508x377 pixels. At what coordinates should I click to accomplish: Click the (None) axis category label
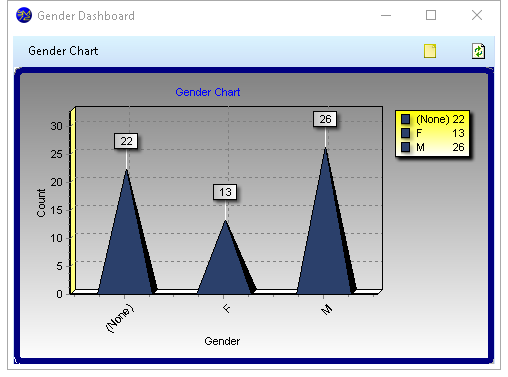point(120,318)
